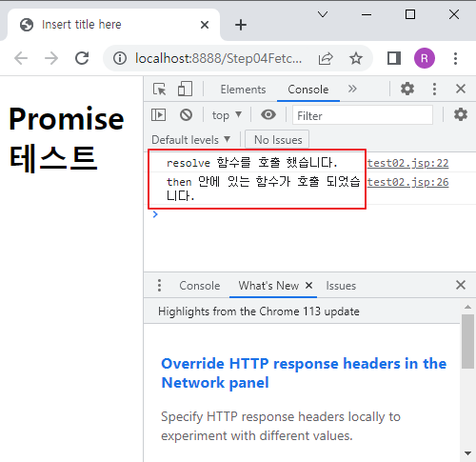476x462 pixels.
Task: Open DevTools customize menu
Action: 434,89
